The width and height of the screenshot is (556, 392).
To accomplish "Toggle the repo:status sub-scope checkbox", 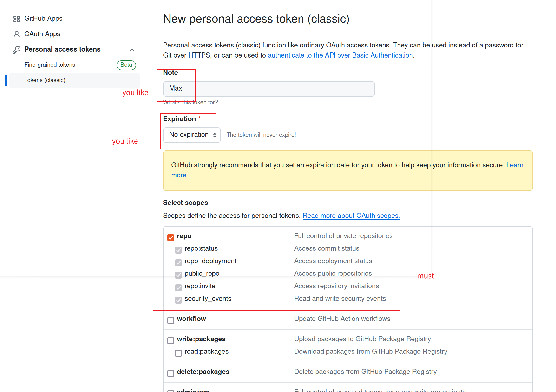I will [178, 250].
